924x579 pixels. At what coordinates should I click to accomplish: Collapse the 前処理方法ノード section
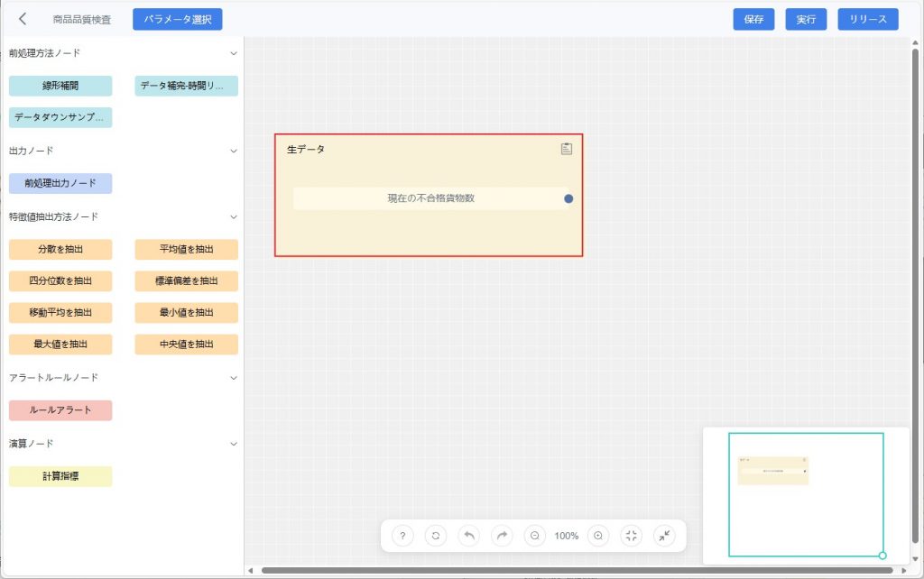[234, 53]
